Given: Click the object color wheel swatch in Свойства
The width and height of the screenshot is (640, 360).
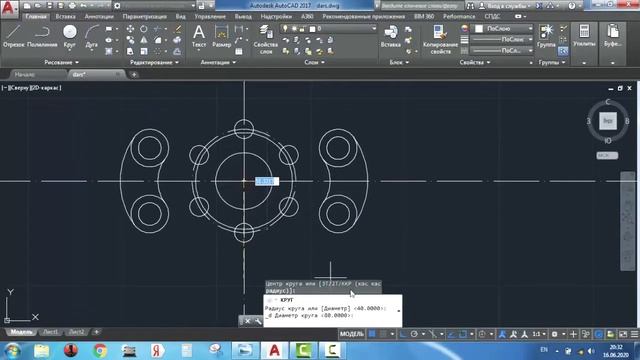Looking at the screenshot, I should pos(465,29).
